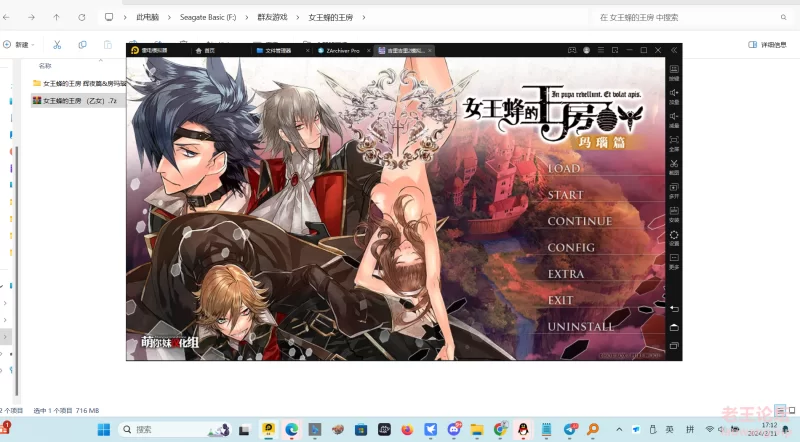The width and height of the screenshot is (800, 442).
Task: Refresh the File Explorer folder
Action: [82, 17]
